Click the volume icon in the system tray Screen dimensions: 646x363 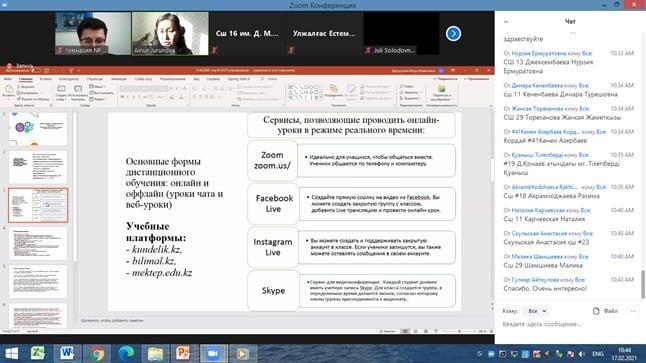click(x=582, y=354)
